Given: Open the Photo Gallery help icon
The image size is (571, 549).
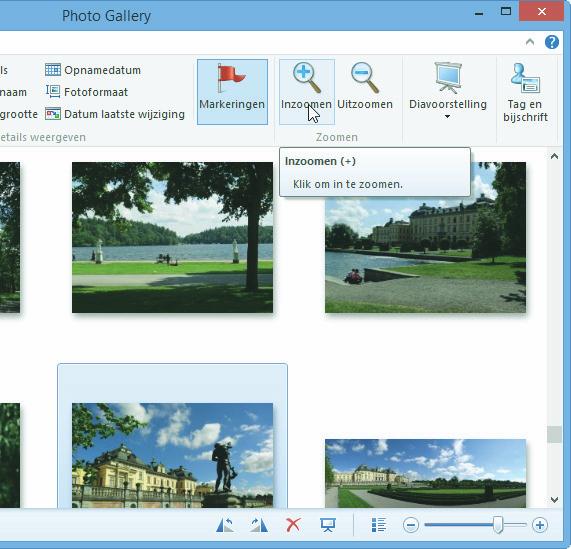Looking at the screenshot, I should pyautogui.click(x=552, y=42).
